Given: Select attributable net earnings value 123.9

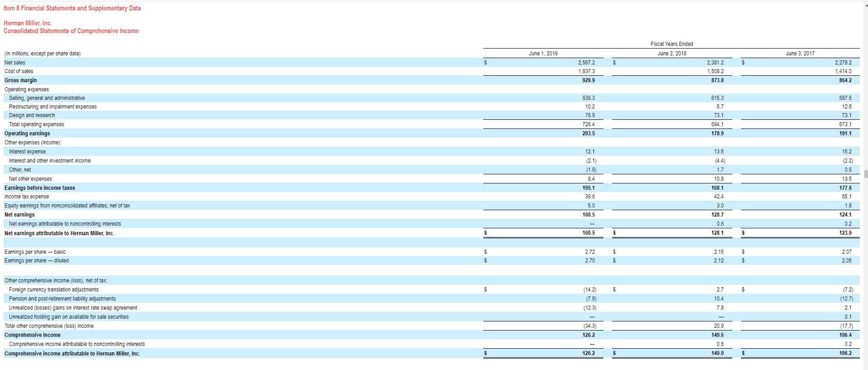Looking at the screenshot, I should tap(845, 233).
